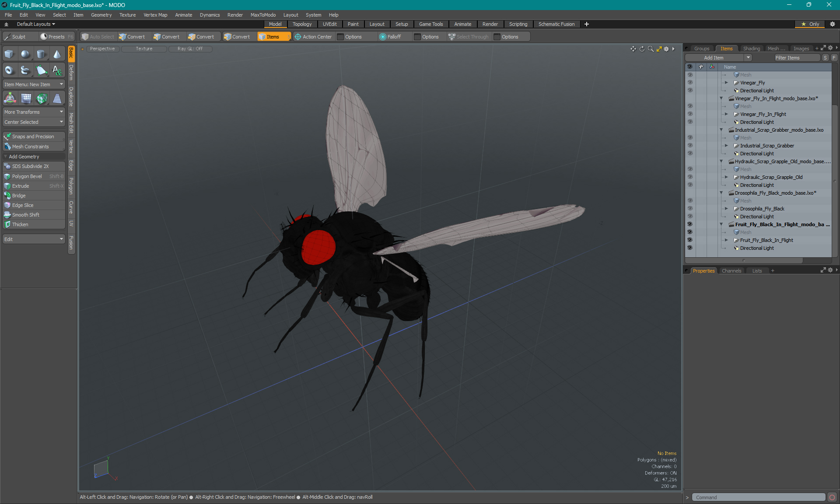Select the Smooth Shift tool
Image resolution: width=840 pixels, height=504 pixels.
(x=26, y=214)
